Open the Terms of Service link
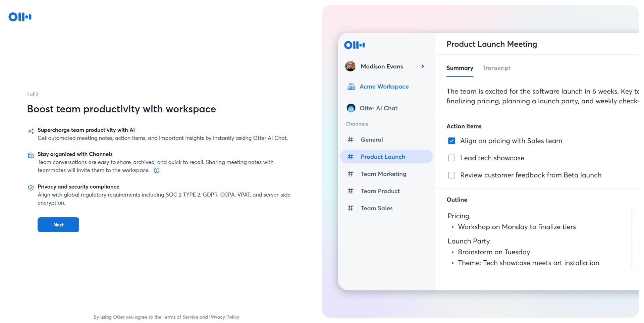 [180, 317]
